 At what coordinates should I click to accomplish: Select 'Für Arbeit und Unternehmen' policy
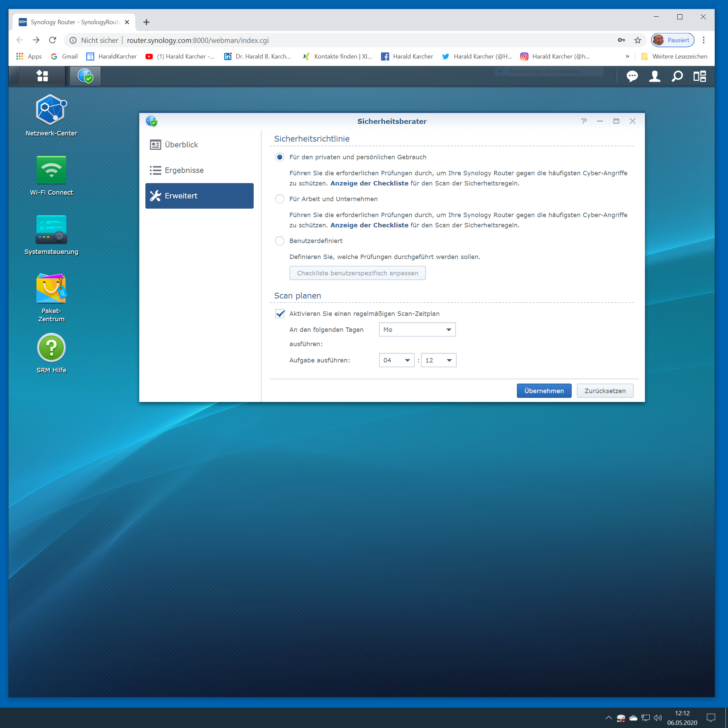(x=279, y=199)
